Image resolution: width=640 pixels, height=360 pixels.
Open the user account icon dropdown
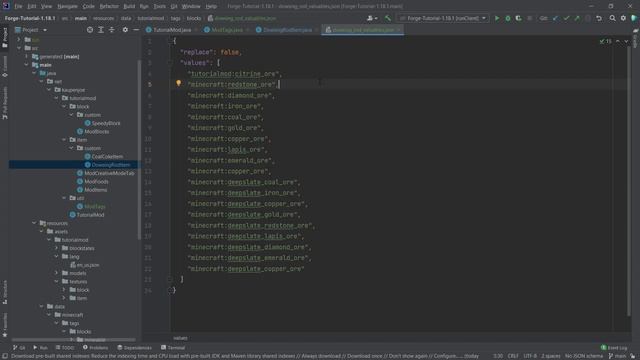coord(372,18)
